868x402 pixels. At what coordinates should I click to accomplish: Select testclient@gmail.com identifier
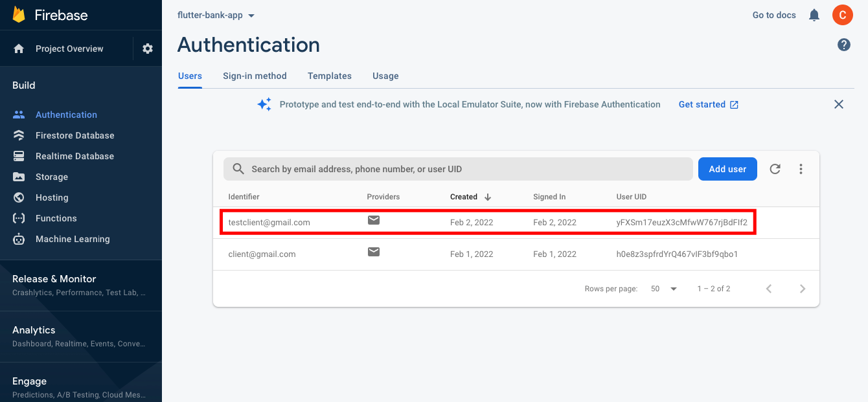[269, 222]
